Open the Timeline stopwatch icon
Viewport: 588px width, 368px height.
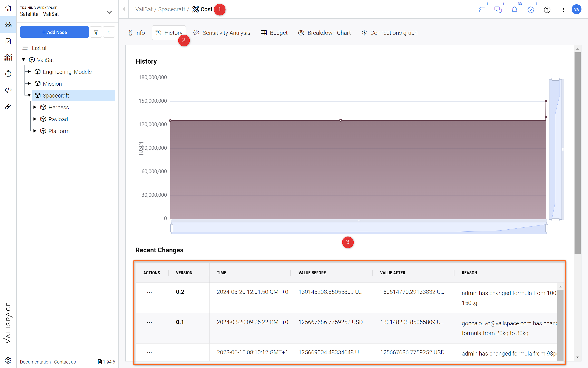[x=8, y=74]
